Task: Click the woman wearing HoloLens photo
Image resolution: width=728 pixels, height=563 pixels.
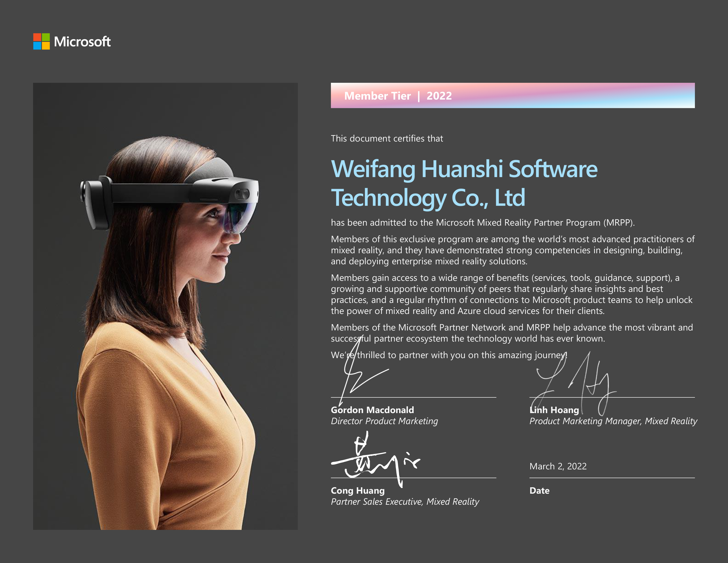Action: click(165, 306)
